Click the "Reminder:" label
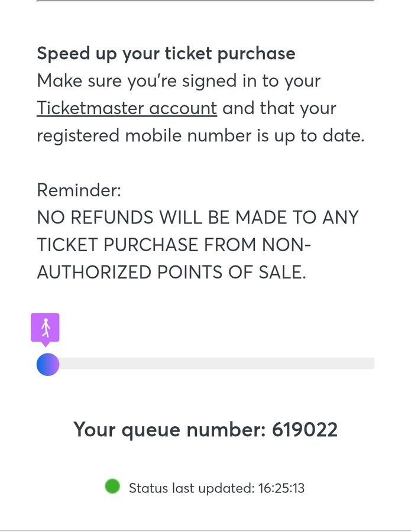 [79, 190]
